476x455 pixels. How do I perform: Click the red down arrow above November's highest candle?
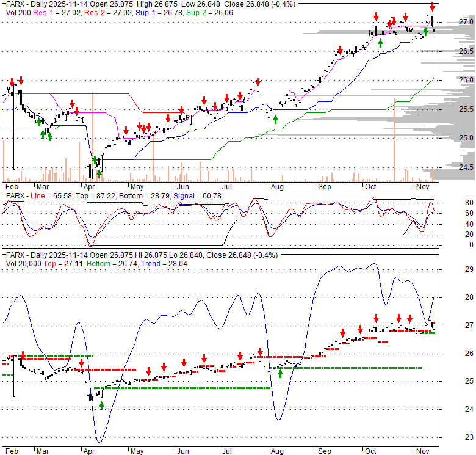tap(432, 7)
